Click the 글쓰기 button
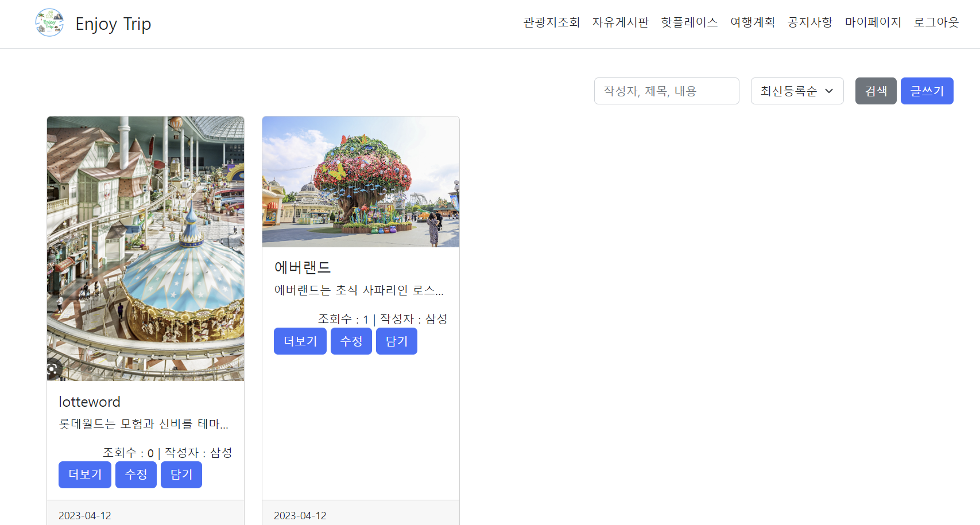 click(927, 91)
